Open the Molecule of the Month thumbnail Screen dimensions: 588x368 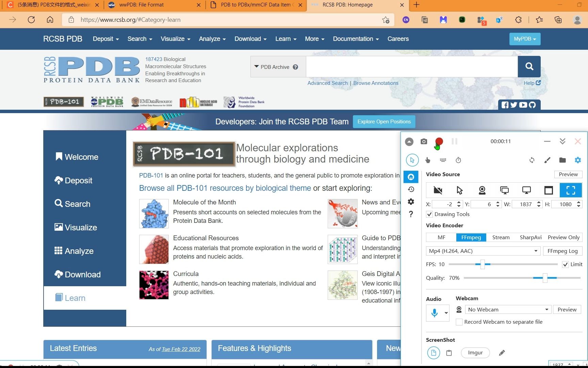[154, 214]
